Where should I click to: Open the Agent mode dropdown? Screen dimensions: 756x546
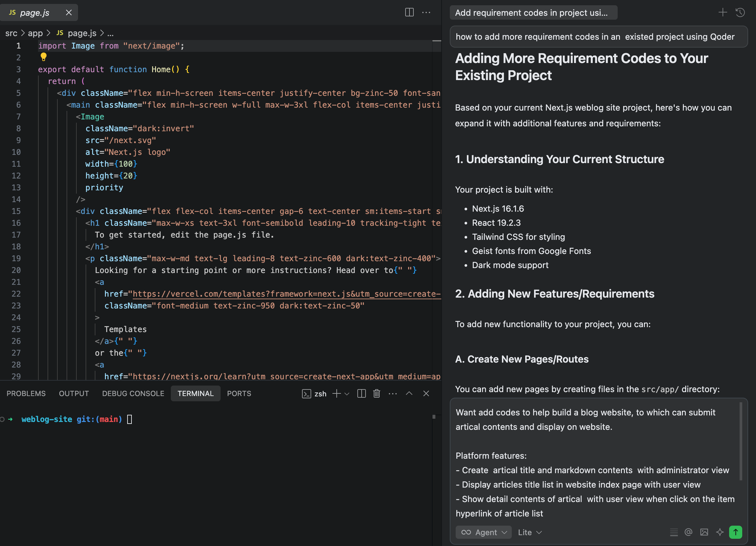coord(484,532)
